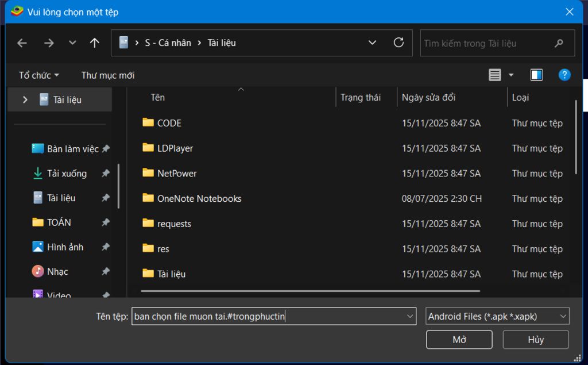Close the 'Vui lòng chọn một tệp' dialog
Image resolution: width=588 pixels, height=365 pixels.
click(x=569, y=12)
